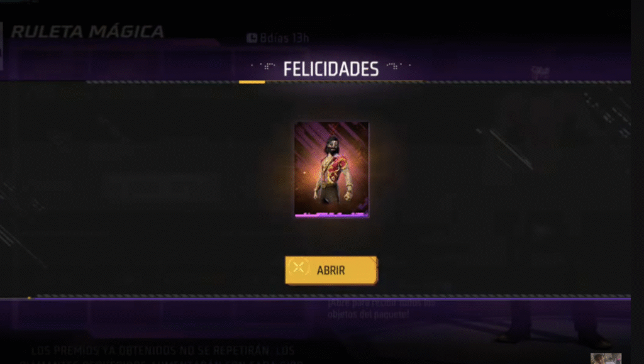Click the purple line below the popup
Image resolution: width=644 pixels, height=364 pixels.
click(316, 300)
